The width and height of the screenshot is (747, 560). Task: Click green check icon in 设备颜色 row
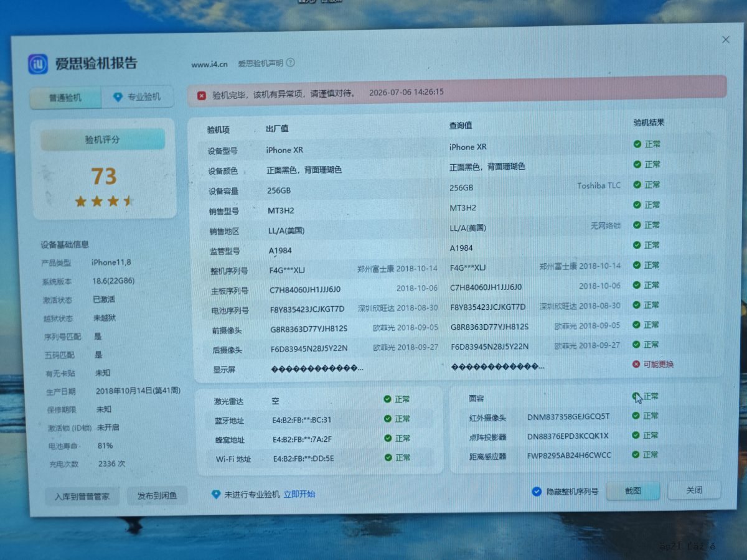pos(637,165)
